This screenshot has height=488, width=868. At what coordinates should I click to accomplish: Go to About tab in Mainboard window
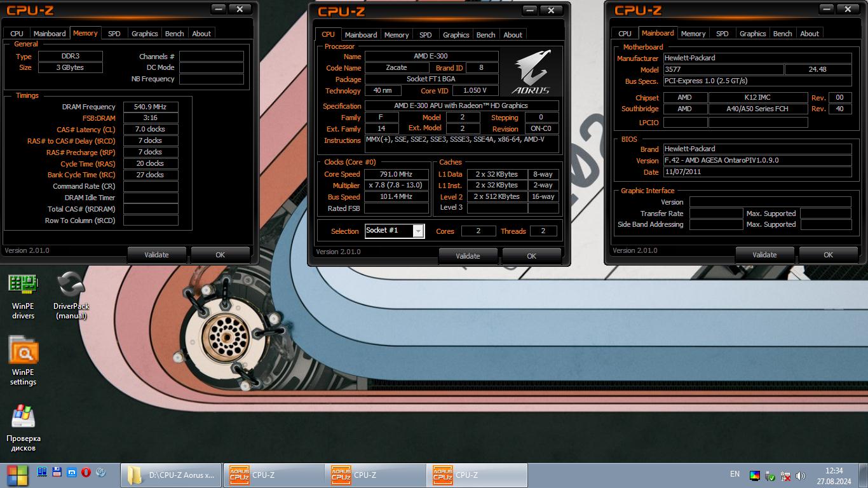(x=810, y=34)
